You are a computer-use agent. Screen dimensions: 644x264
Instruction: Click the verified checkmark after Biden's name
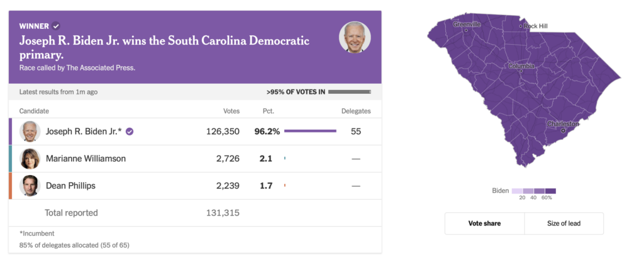tap(130, 132)
